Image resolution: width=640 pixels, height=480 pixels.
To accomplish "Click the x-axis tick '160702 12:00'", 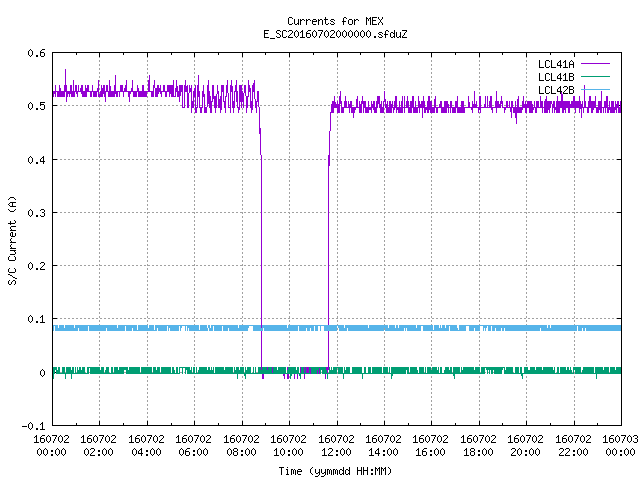I will coord(336,446).
